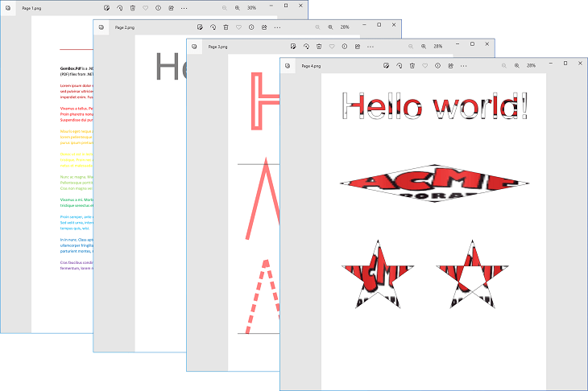
Task: Favorite Page 1.png with heart icon
Action: click(145, 7)
